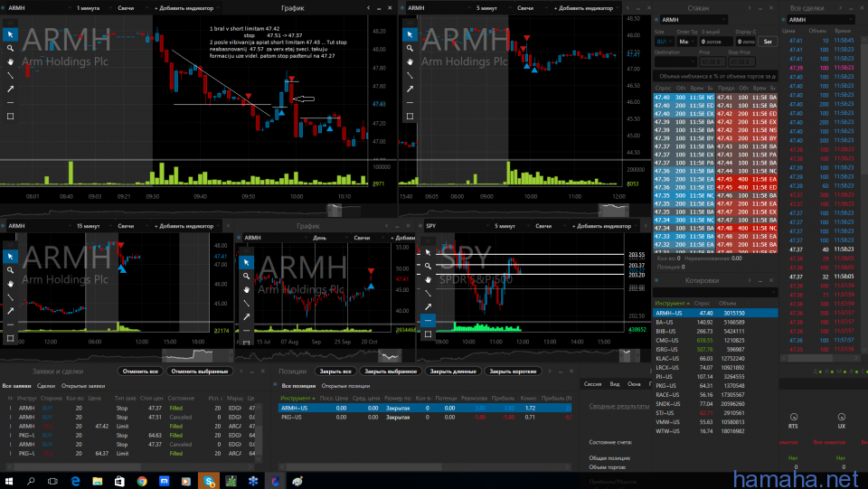Select the magnifier tool in 15-minute ARMH chart
The image size is (868, 489).
tap(10, 270)
